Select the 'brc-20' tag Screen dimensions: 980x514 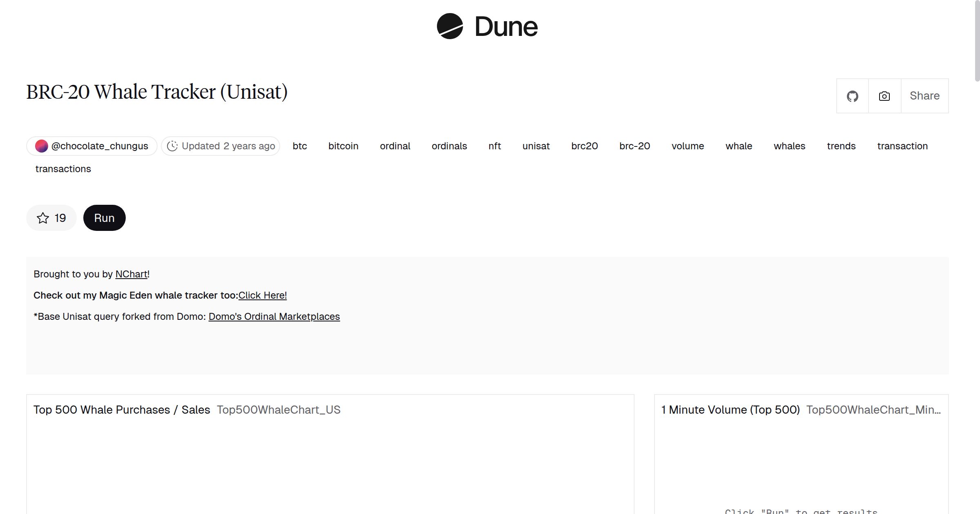click(634, 146)
